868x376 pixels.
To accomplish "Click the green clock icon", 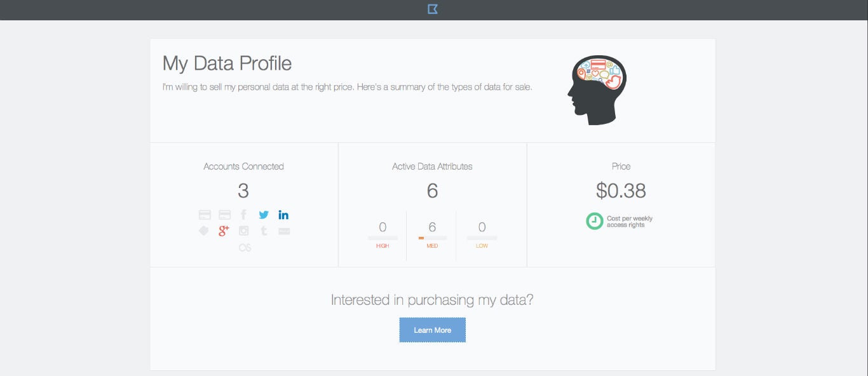I will coord(594,221).
